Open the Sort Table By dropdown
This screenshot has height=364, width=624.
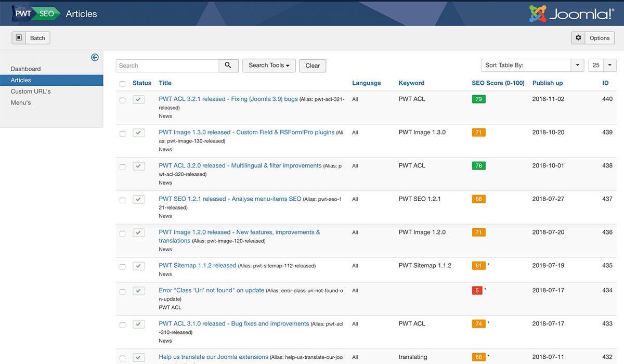(532, 66)
